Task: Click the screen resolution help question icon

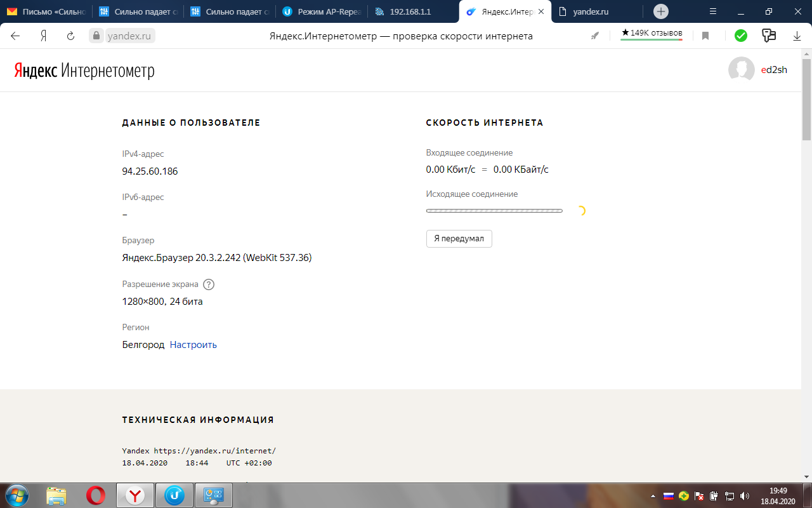Action: point(209,284)
